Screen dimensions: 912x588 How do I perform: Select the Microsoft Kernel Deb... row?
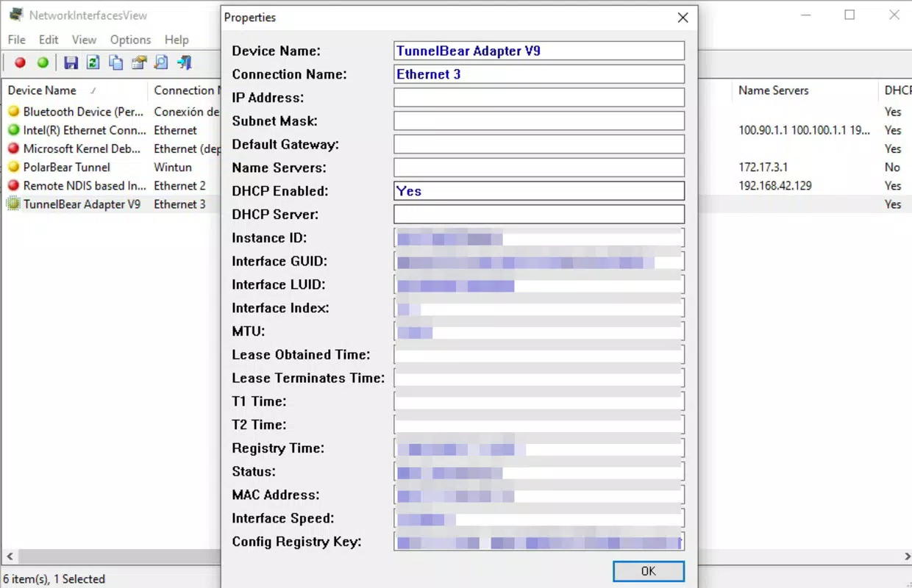tap(82, 148)
